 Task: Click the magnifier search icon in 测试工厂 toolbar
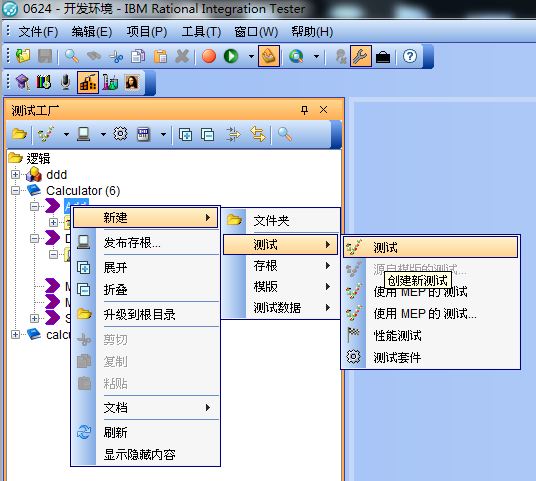[284, 134]
